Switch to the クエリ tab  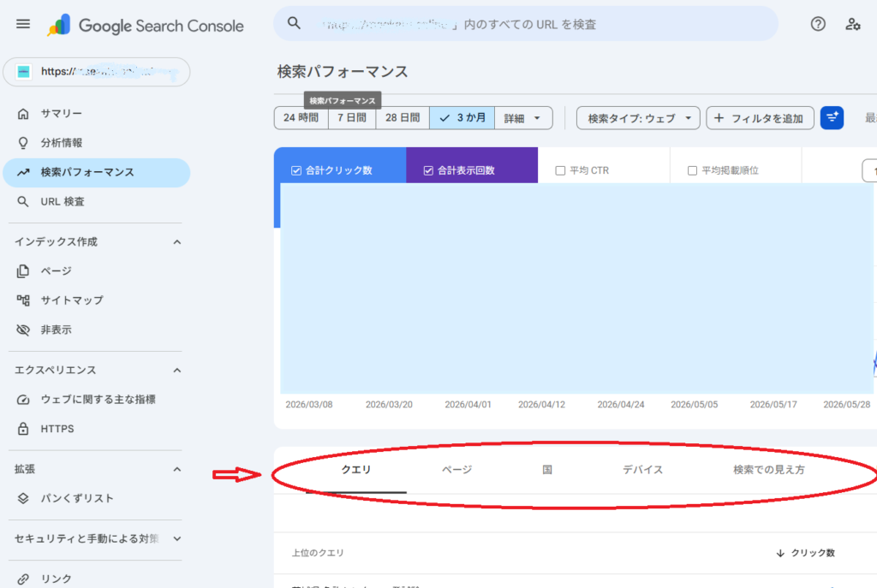point(356,470)
